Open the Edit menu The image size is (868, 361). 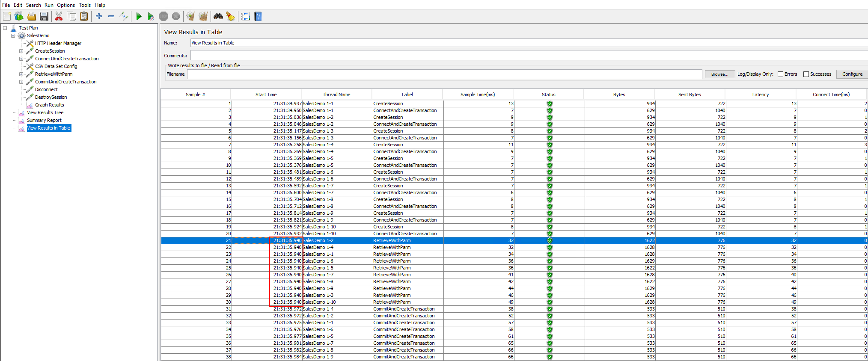(x=18, y=5)
